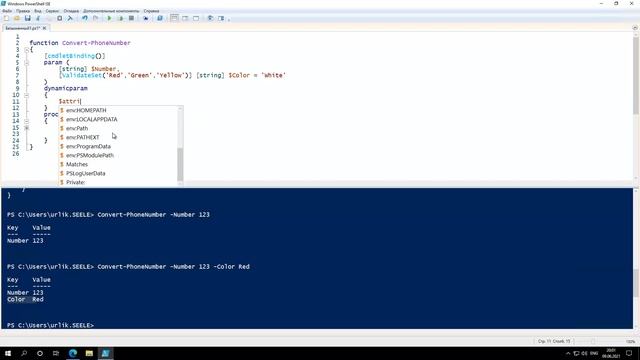Show the command window

[x=210, y=18]
